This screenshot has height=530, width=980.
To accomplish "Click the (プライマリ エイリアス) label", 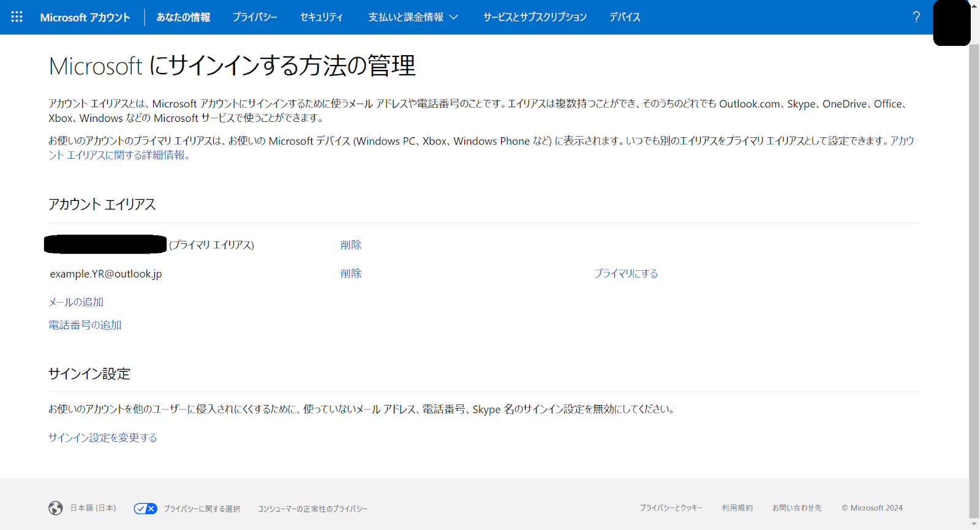I will (211, 245).
